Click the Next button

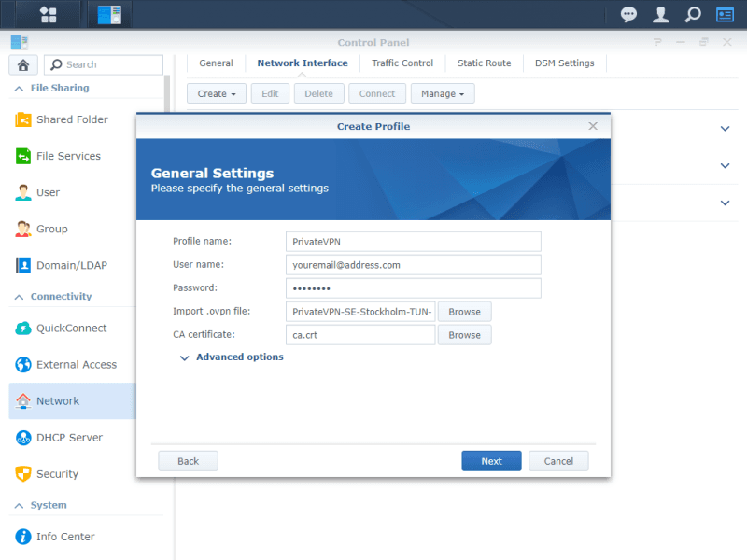(491, 461)
